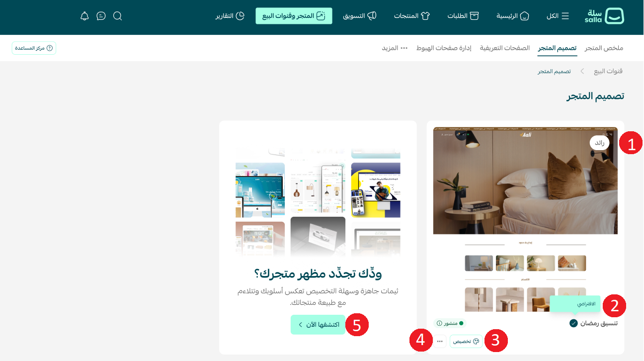
Task: Expand the المزيد more options
Action: pos(395,48)
